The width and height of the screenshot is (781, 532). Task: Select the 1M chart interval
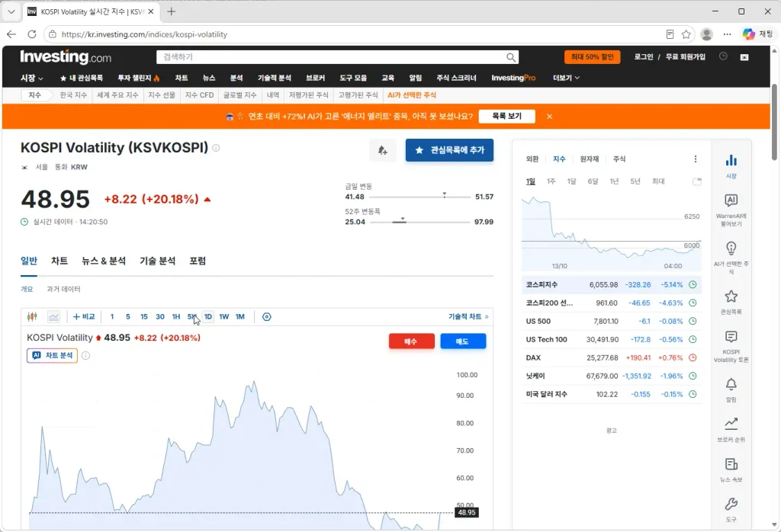click(240, 316)
